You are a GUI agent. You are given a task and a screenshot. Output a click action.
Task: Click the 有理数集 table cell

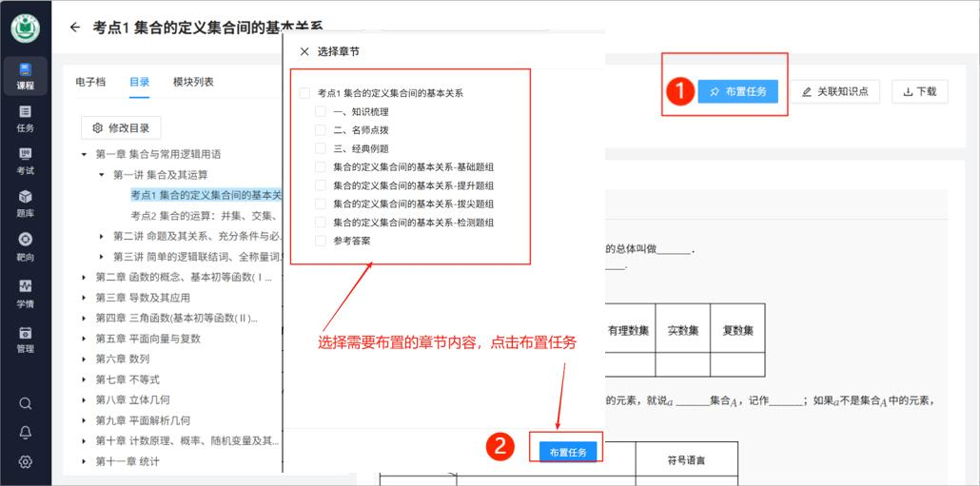coord(629,331)
